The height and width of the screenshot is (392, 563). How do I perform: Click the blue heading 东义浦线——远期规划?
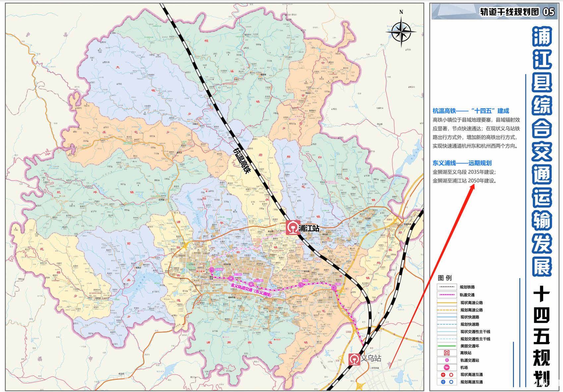(x=462, y=163)
